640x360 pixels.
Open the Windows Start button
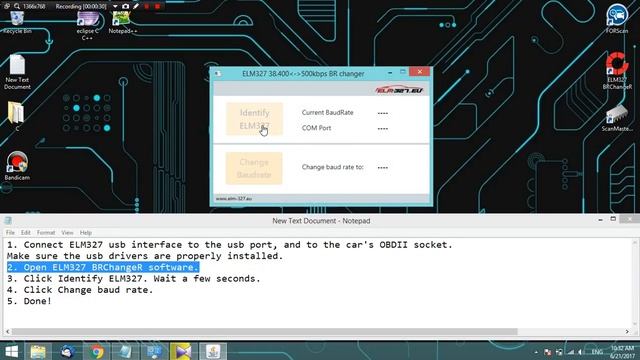[x=11, y=351]
